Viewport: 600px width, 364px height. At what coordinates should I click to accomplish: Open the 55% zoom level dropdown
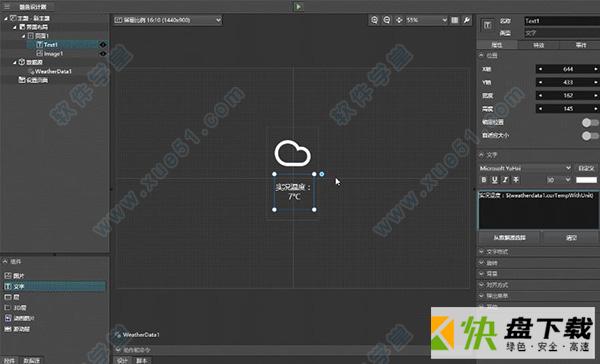pos(426,20)
